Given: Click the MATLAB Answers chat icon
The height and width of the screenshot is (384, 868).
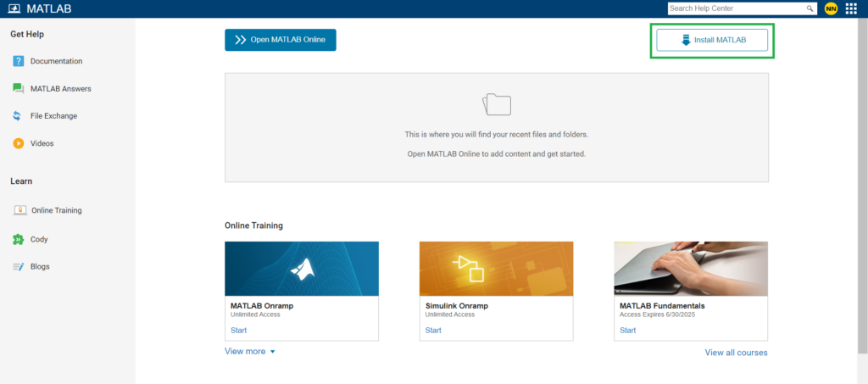Looking at the screenshot, I should click(19, 88).
